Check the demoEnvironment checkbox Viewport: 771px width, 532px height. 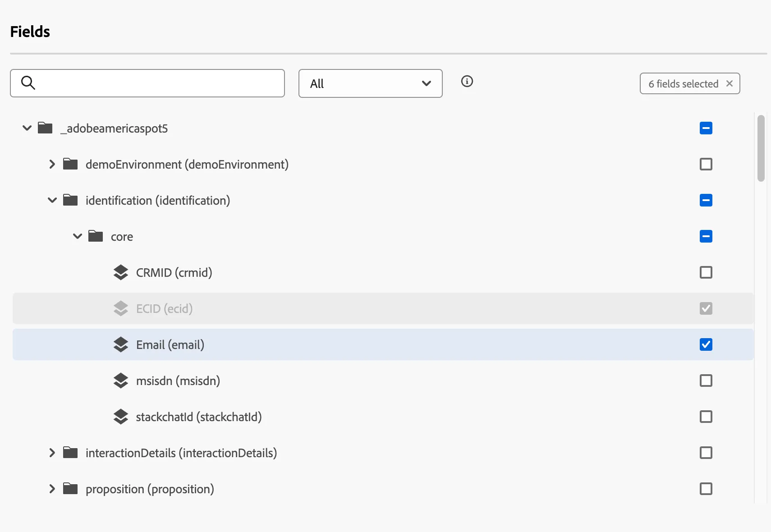click(706, 164)
